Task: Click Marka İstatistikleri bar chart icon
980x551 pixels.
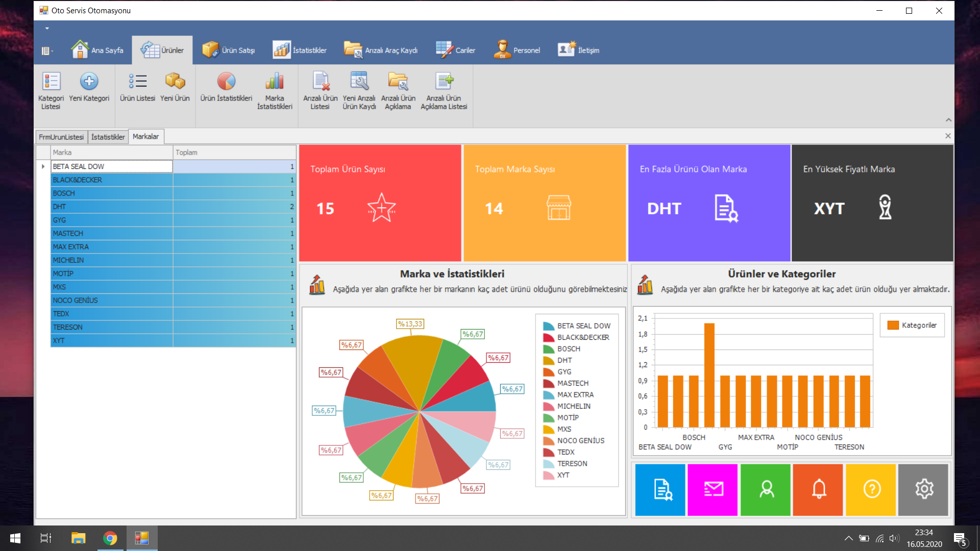Action: tap(275, 81)
